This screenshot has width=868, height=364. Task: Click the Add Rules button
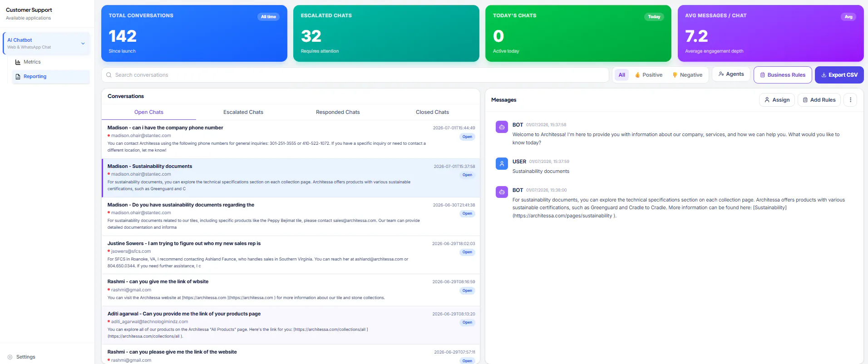tap(819, 100)
